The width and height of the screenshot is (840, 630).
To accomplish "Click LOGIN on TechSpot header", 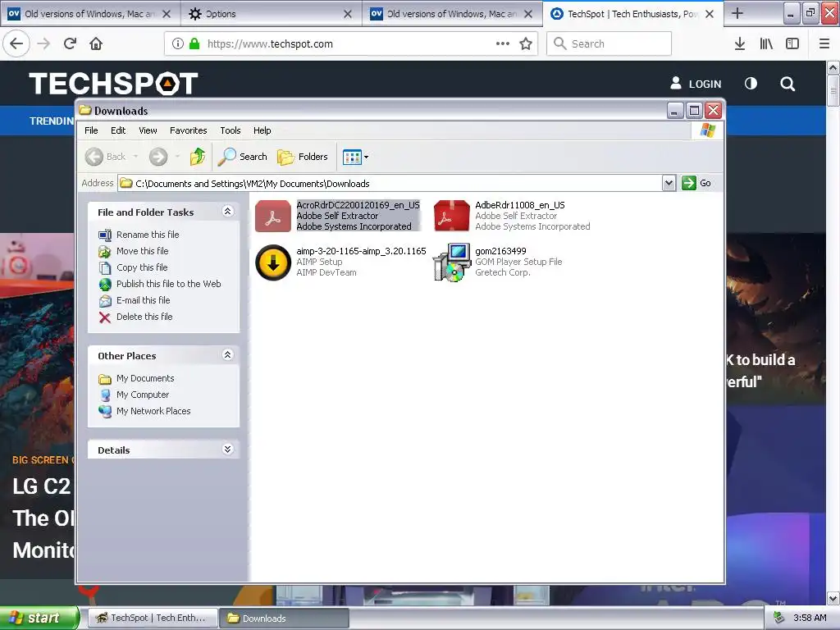I will click(x=696, y=84).
